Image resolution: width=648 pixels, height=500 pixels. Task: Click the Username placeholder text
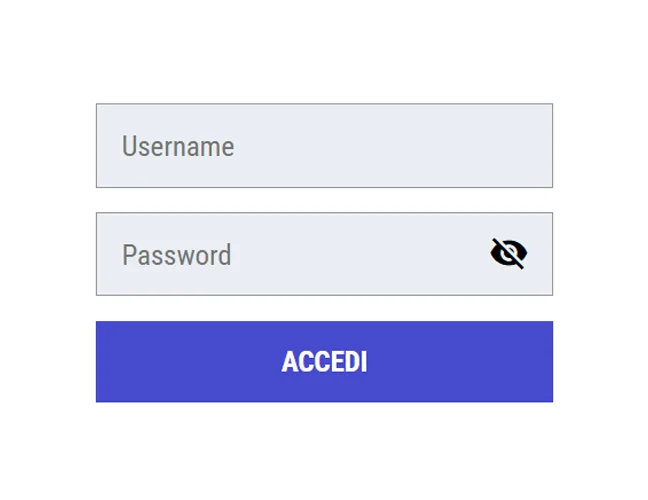point(178,146)
